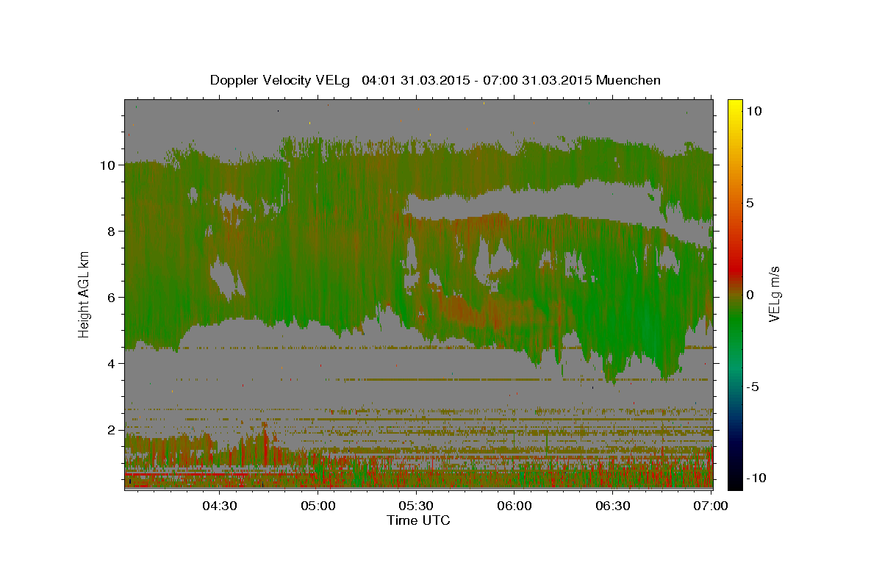Click the 07:00 time tick label
The width and height of the screenshot is (882, 588).
point(711,506)
